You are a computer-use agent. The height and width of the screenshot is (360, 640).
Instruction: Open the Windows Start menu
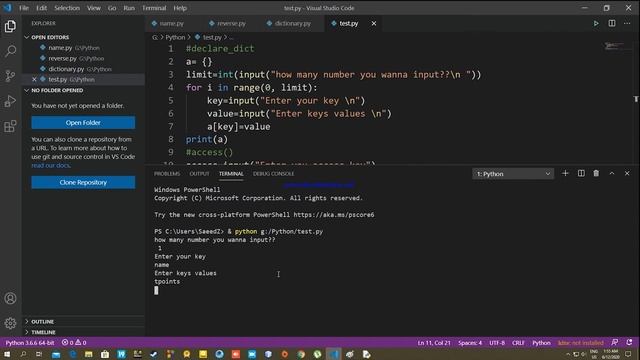pyautogui.click(x=7, y=354)
